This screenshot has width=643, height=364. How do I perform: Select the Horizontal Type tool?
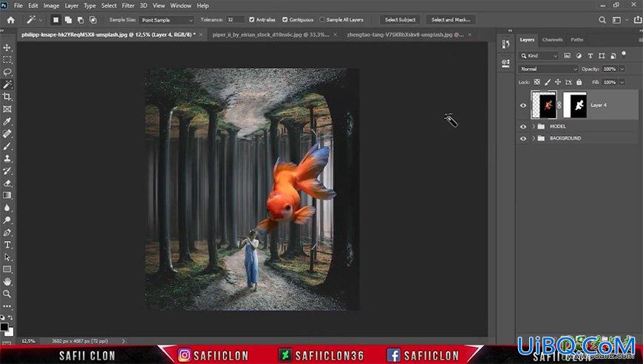[x=7, y=245]
